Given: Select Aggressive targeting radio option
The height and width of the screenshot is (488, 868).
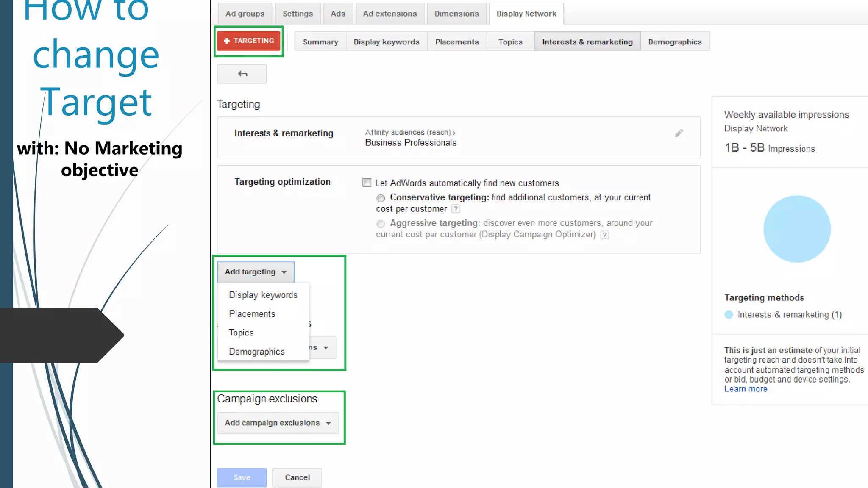Looking at the screenshot, I should (x=381, y=224).
